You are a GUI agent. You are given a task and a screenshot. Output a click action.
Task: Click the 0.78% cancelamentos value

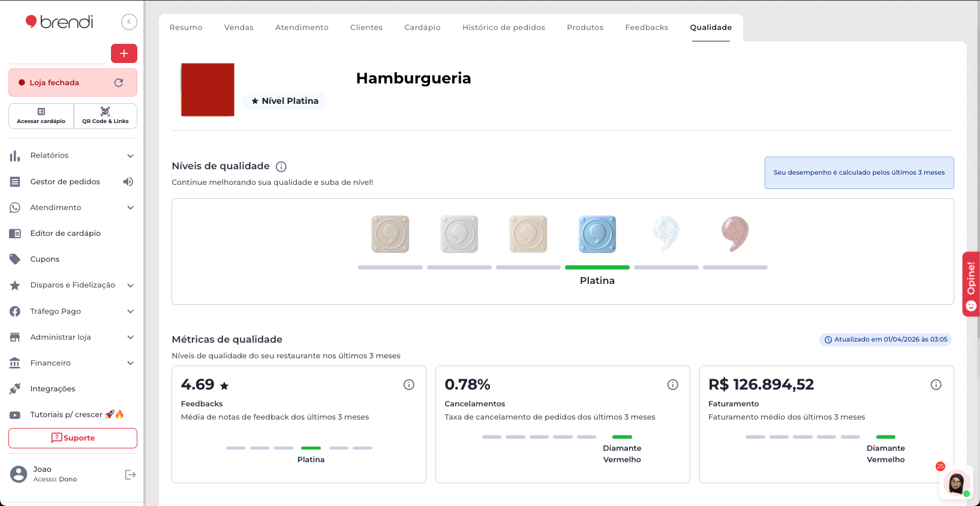[x=467, y=385]
